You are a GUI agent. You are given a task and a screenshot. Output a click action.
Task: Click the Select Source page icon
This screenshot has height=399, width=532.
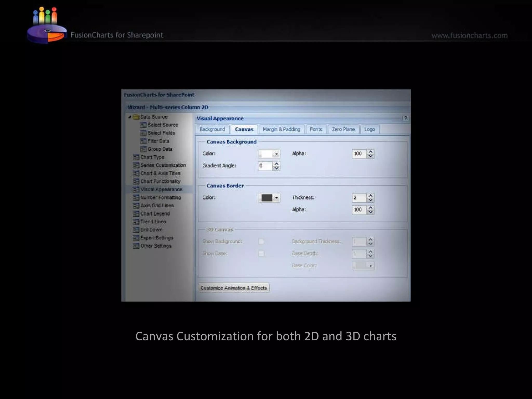[x=143, y=125]
